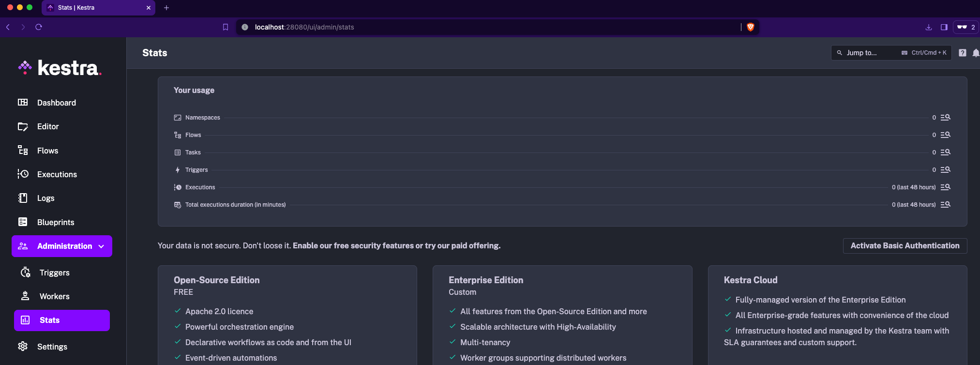Click the address bar URL

(x=304, y=27)
